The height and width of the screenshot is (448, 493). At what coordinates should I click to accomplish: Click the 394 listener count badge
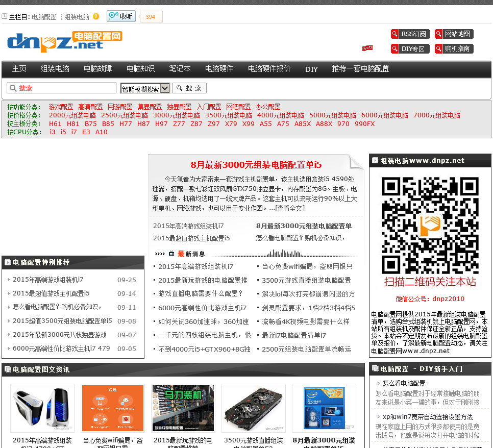151,17
